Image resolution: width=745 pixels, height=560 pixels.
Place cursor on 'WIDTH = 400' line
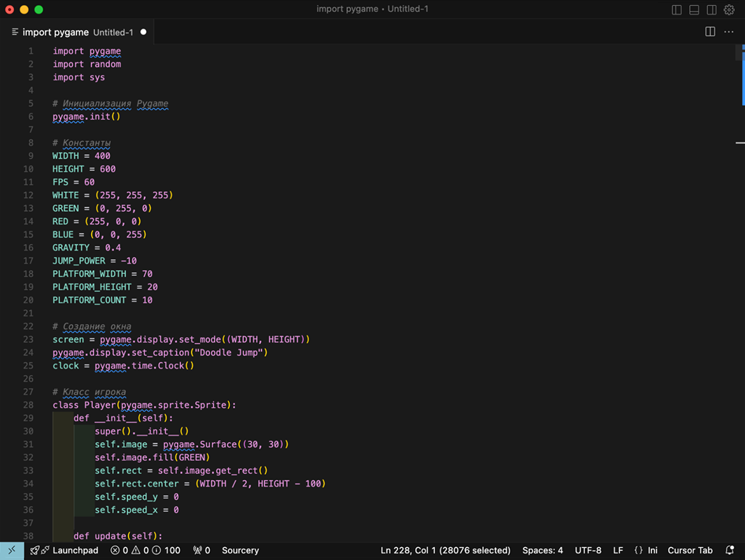(81, 156)
